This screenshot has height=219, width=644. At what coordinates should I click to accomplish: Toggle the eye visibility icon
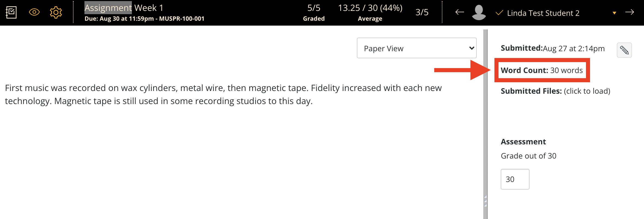34,12
